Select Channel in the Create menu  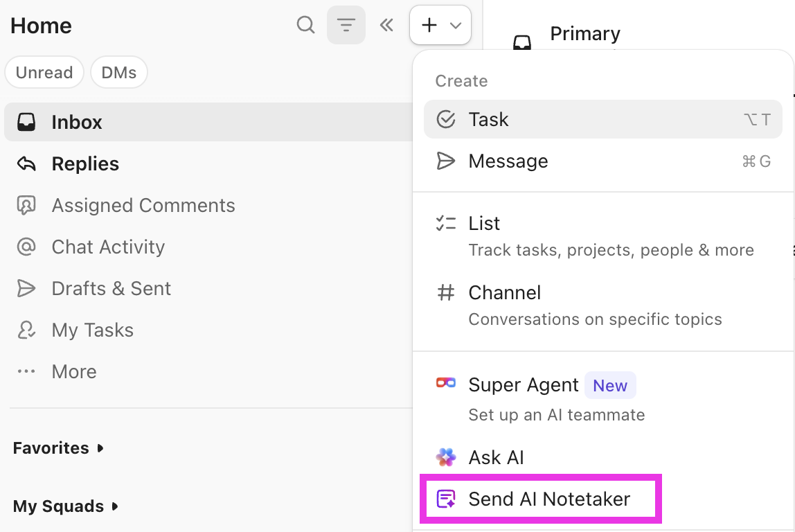pyautogui.click(x=505, y=292)
